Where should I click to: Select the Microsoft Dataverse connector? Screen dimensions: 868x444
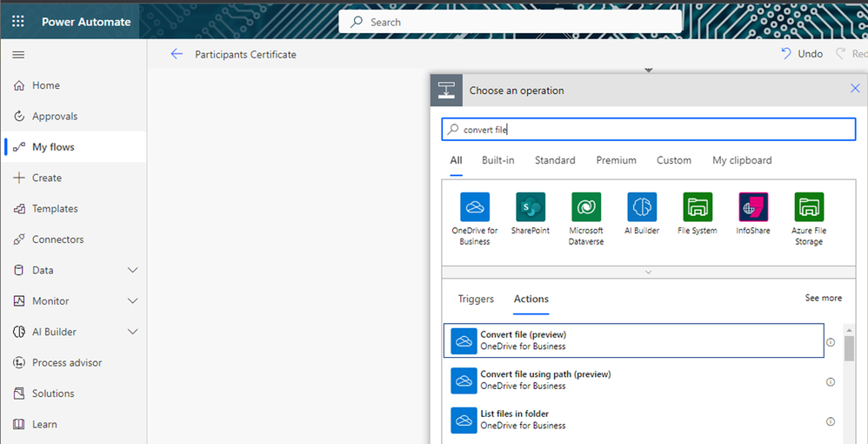[x=586, y=219]
